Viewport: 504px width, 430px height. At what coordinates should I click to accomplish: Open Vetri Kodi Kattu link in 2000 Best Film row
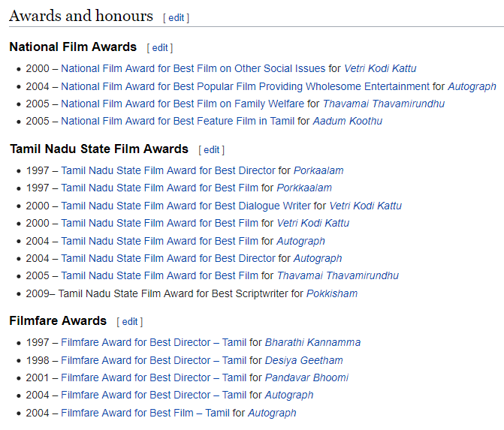[x=313, y=223]
